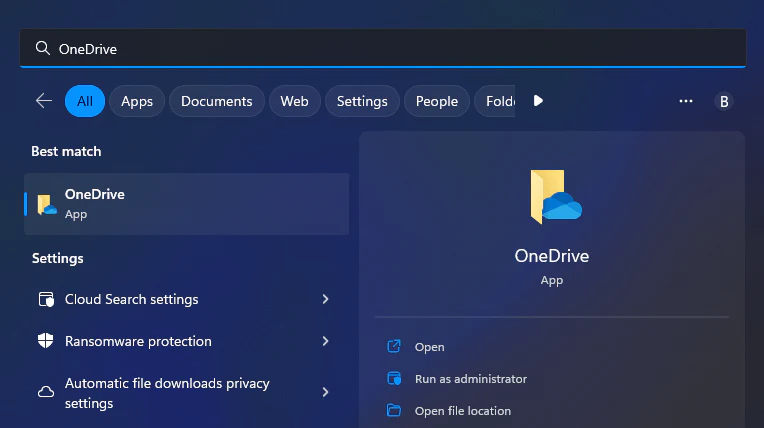Click the Open file location folder icon
The height and width of the screenshot is (428, 764).
pos(394,410)
